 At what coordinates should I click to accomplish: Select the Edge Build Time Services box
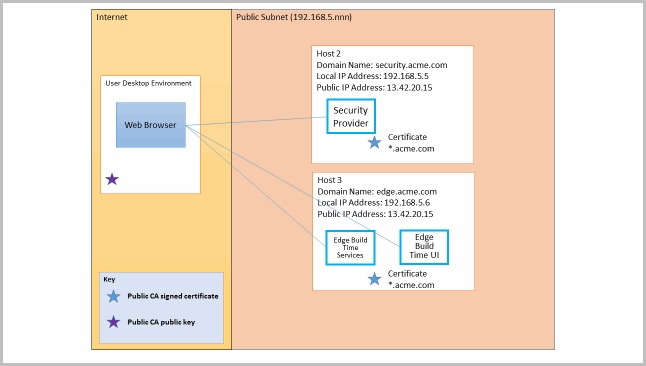pyautogui.click(x=350, y=247)
